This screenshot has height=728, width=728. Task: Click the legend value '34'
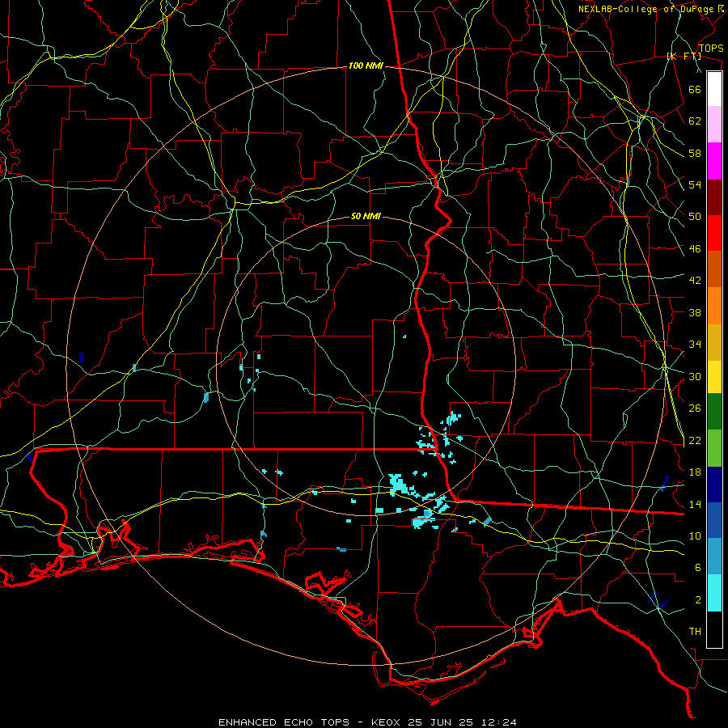click(x=695, y=344)
